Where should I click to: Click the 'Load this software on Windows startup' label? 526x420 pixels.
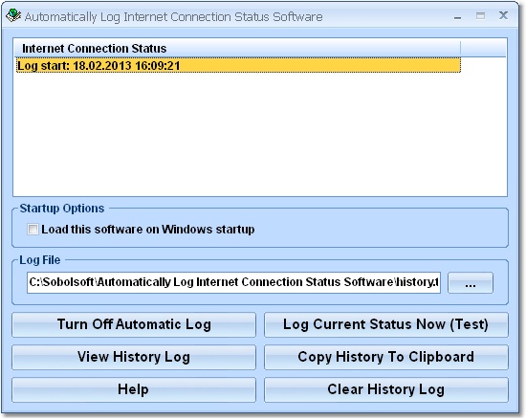tap(148, 230)
